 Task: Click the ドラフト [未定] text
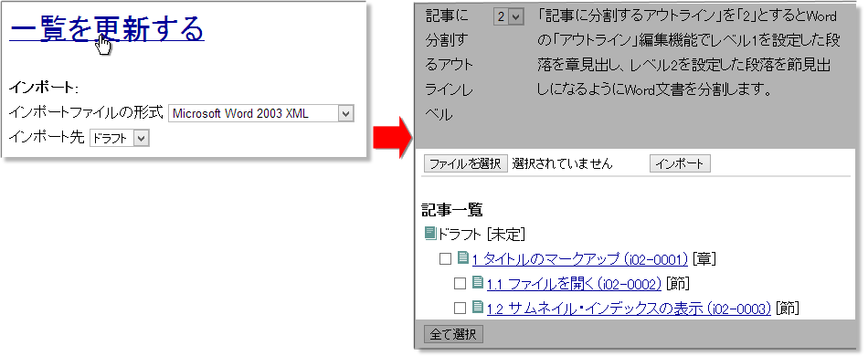tap(481, 235)
